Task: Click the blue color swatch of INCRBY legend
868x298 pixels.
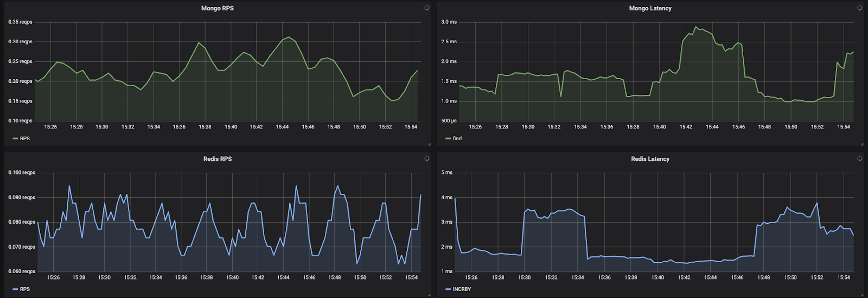Action: click(448, 289)
